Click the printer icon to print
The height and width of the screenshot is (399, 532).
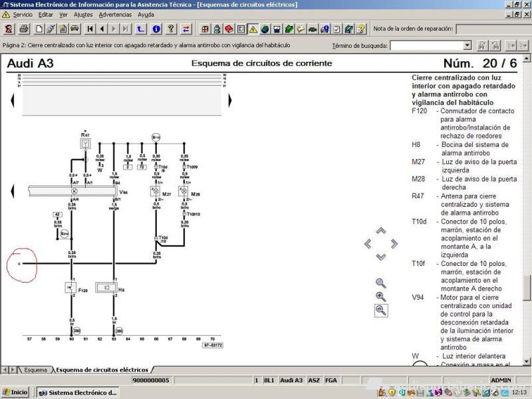24,29
